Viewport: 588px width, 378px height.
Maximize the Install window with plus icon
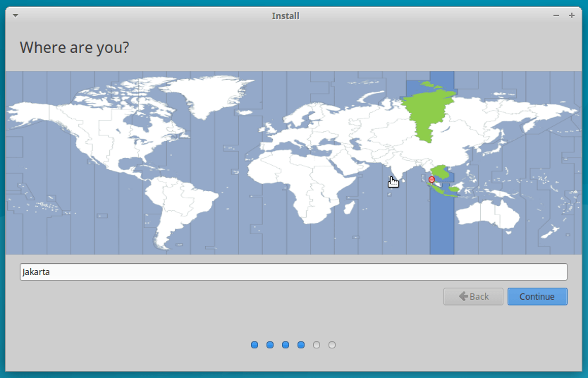click(572, 16)
